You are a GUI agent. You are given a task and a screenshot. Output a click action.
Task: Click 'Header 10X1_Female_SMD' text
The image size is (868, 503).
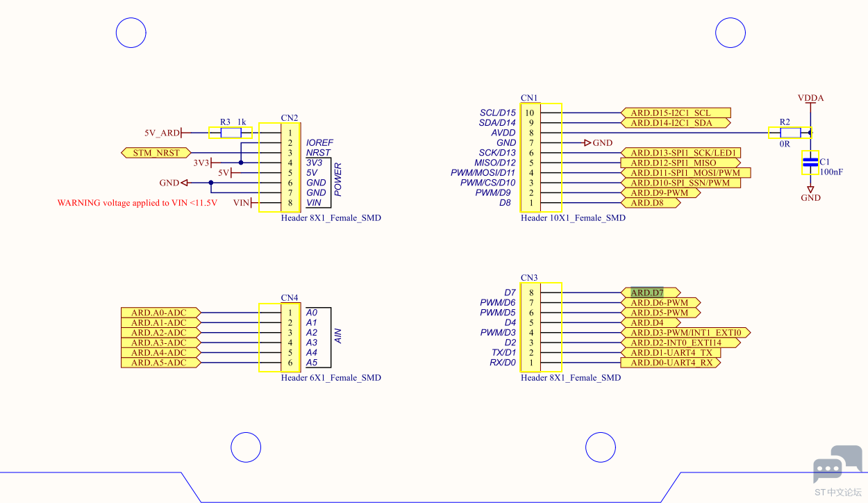pos(573,218)
